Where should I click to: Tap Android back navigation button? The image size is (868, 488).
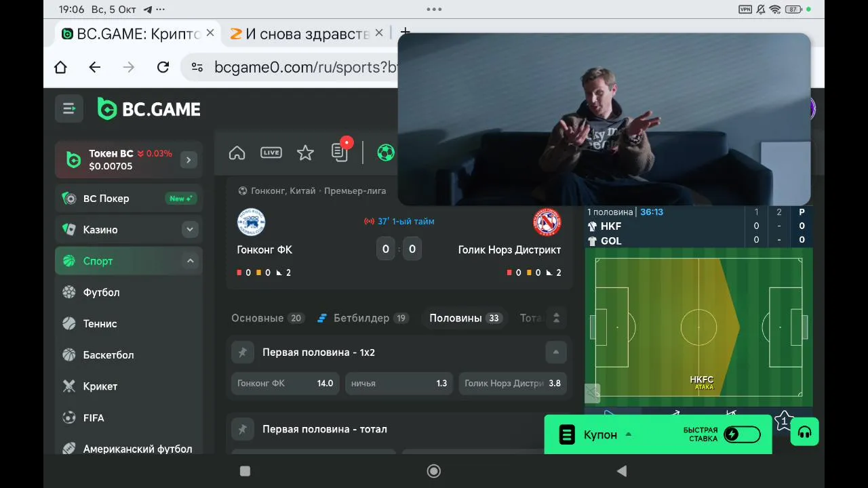pos(622,471)
